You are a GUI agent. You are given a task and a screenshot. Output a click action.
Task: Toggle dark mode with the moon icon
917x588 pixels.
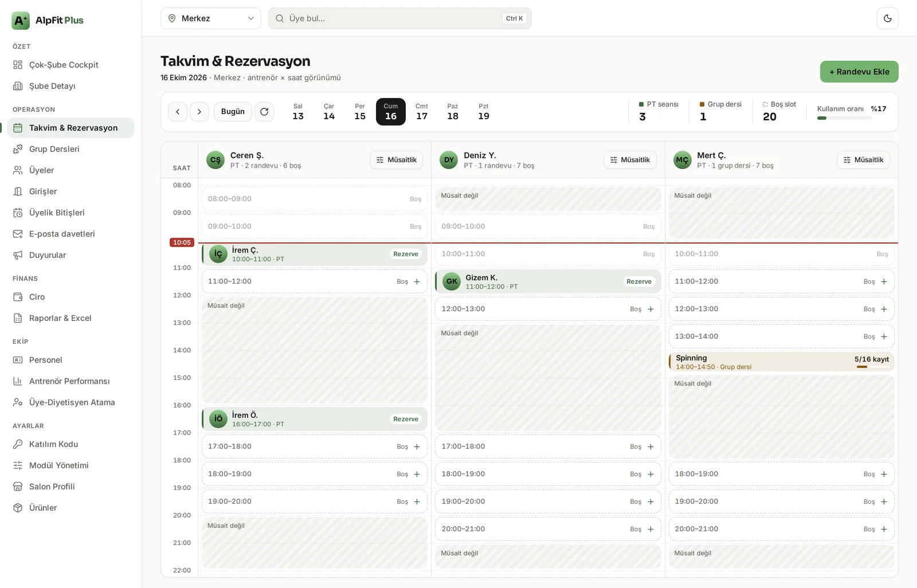887,18
